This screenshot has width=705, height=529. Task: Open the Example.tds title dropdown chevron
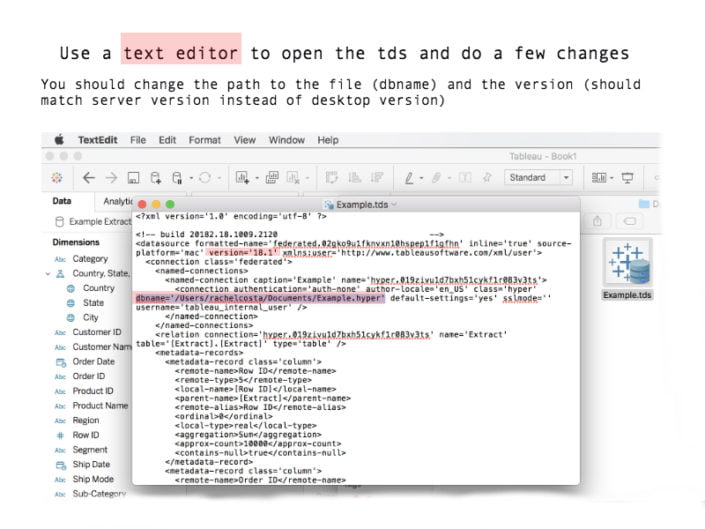click(394, 204)
